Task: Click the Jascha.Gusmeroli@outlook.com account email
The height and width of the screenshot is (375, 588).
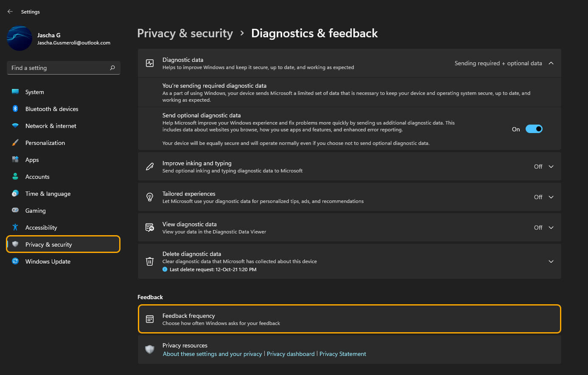Action: coord(74,43)
